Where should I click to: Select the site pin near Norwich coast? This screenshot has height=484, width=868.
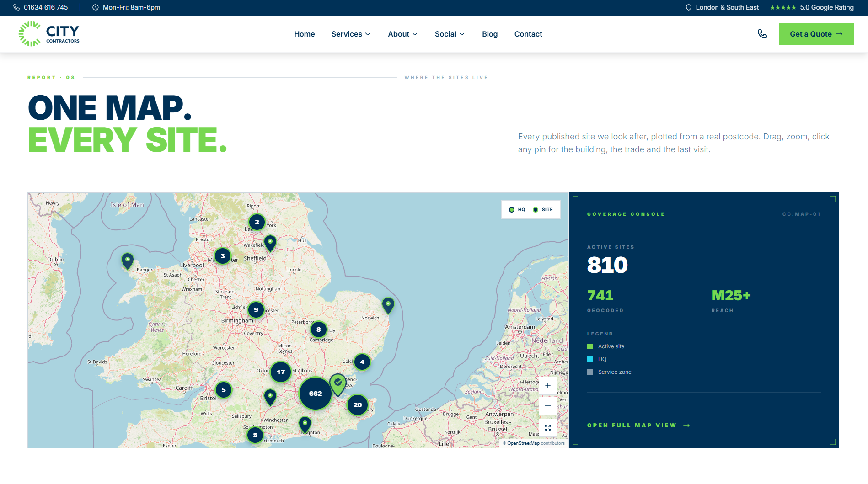tap(388, 305)
